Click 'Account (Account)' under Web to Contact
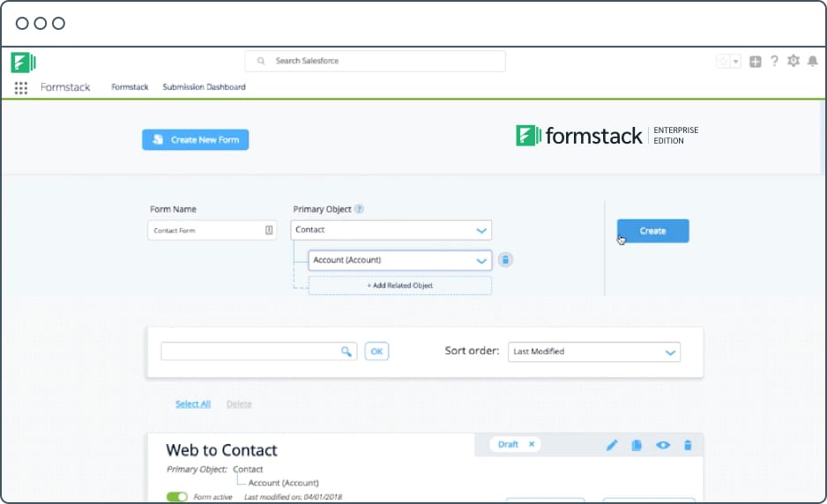The width and height of the screenshot is (827, 504). [283, 483]
